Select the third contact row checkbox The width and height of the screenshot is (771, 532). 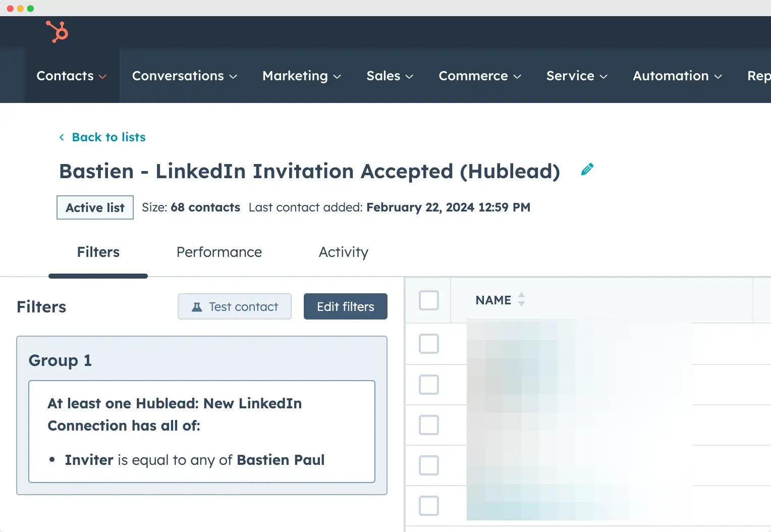click(429, 425)
